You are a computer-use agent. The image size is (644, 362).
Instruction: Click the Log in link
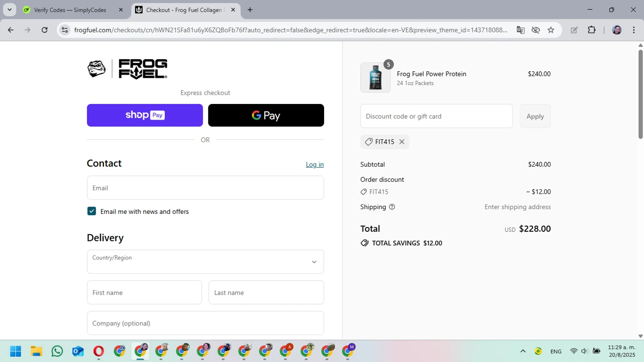pyautogui.click(x=315, y=164)
